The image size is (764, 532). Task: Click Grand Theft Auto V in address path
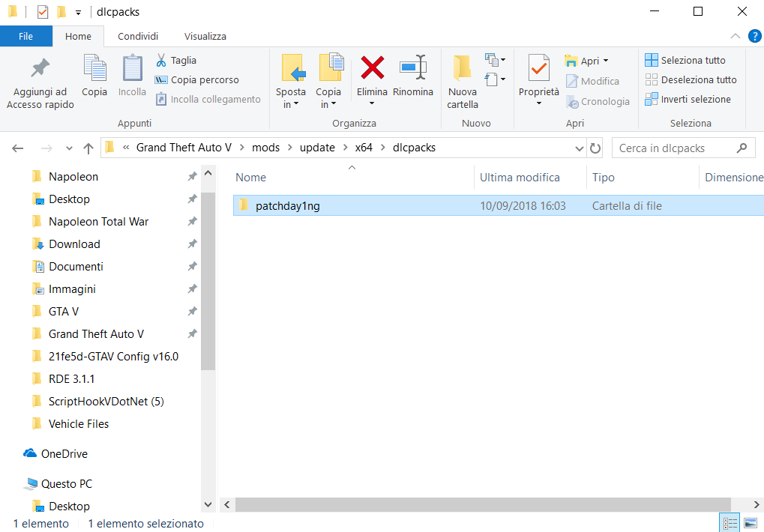[184, 148]
